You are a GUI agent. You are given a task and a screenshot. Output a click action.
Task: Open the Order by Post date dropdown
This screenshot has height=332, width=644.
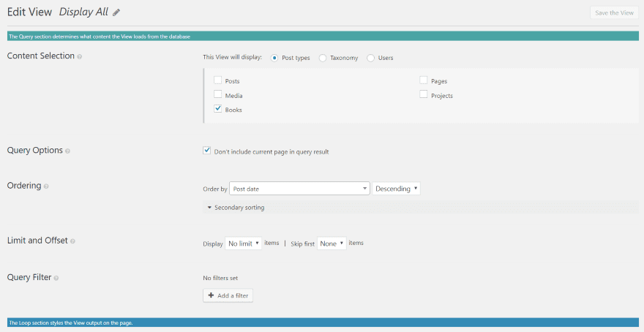[x=299, y=189]
